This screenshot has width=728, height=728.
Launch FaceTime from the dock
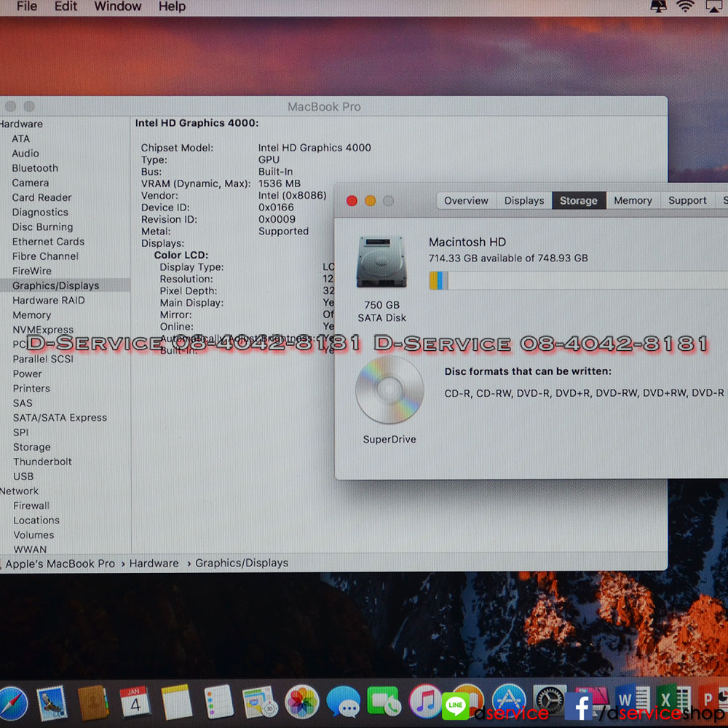pos(384,701)
